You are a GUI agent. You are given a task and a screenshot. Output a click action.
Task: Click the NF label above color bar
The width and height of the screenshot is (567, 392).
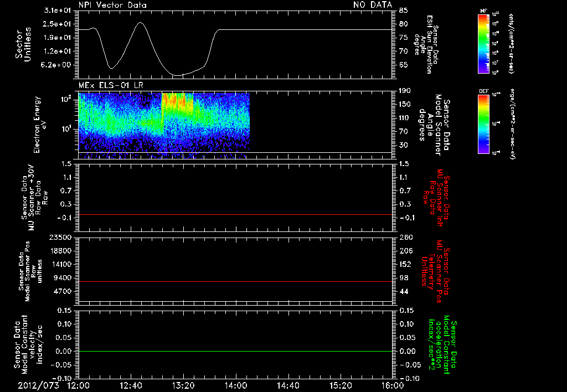(x=483, y=11)
